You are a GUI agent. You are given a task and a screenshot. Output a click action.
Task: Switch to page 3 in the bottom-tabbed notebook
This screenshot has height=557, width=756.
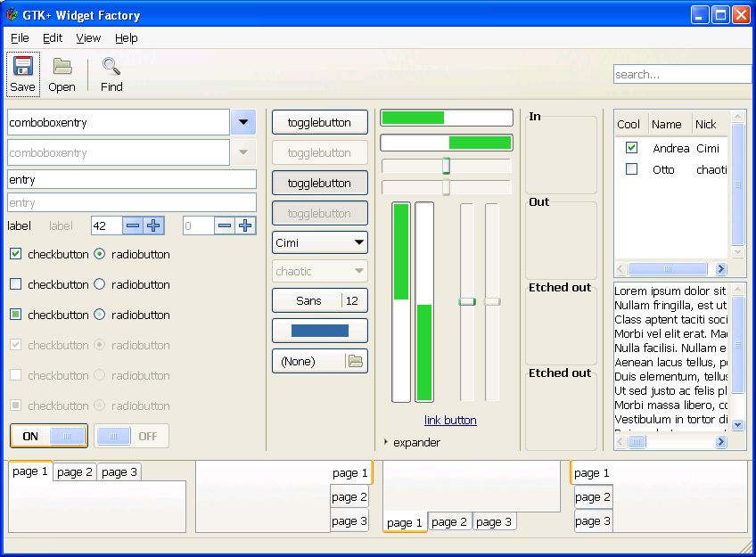pos(494,522)
